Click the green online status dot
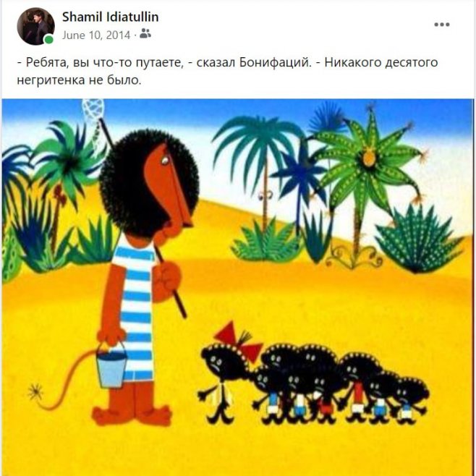The width and height of the screenshot is (476, 476). click(x=48, y=40)
